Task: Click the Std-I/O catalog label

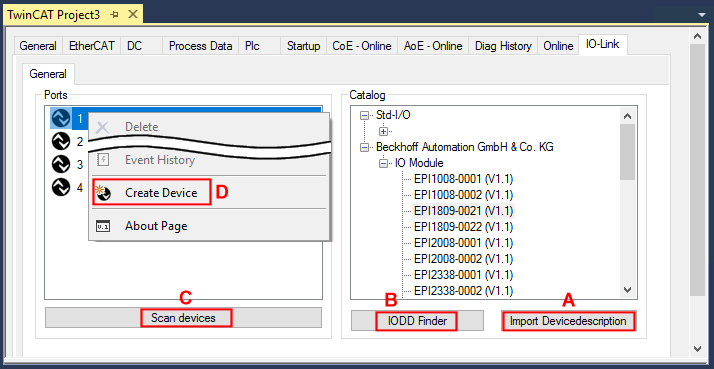Action: pos(393,115)
